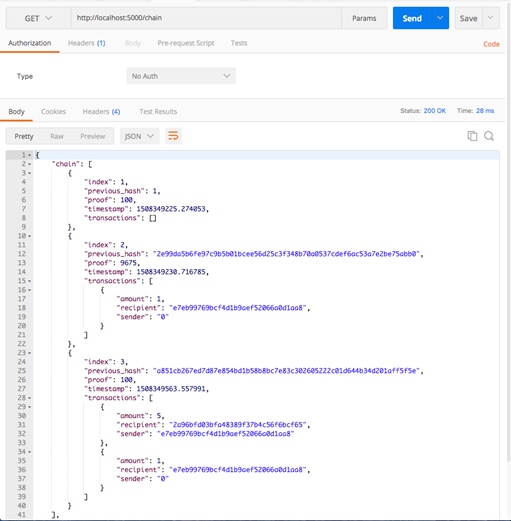Save the request

(468, 18)
